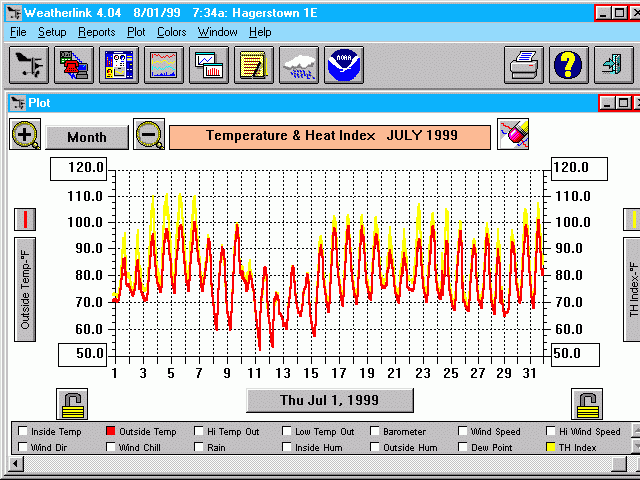Click the legend scrollbar up arrow

636,430
